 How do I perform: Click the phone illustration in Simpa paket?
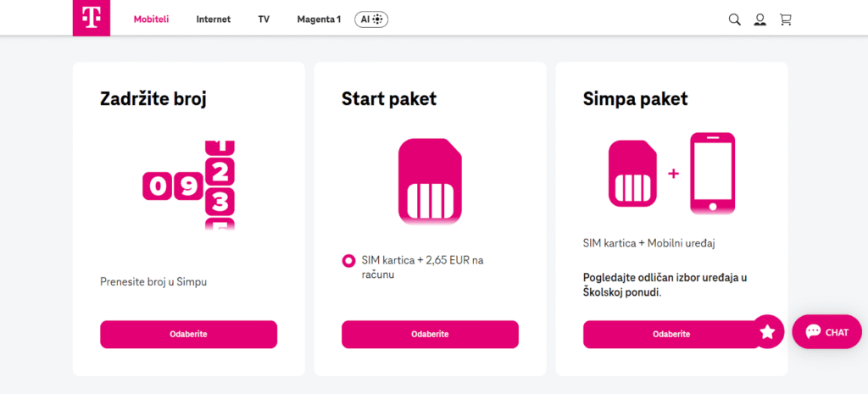712,173
